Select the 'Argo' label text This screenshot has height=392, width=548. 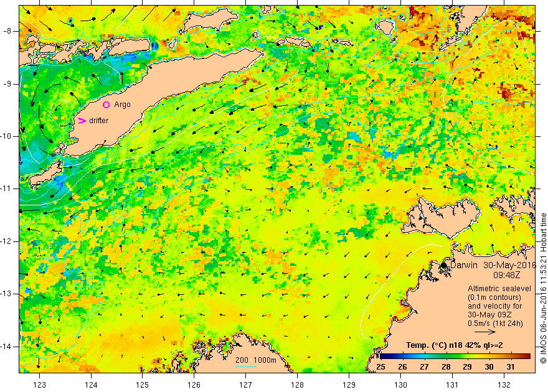(x=122, y=105)
